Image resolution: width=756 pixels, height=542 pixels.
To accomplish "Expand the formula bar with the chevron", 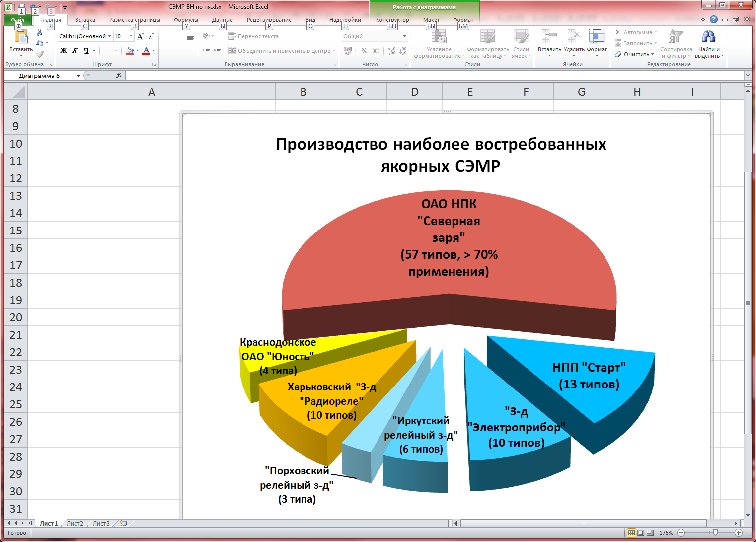I will click(x=748, y=76).
